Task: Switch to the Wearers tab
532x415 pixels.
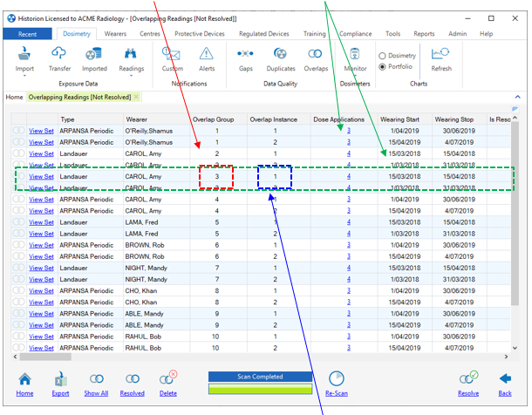Action: click(115, 34)
